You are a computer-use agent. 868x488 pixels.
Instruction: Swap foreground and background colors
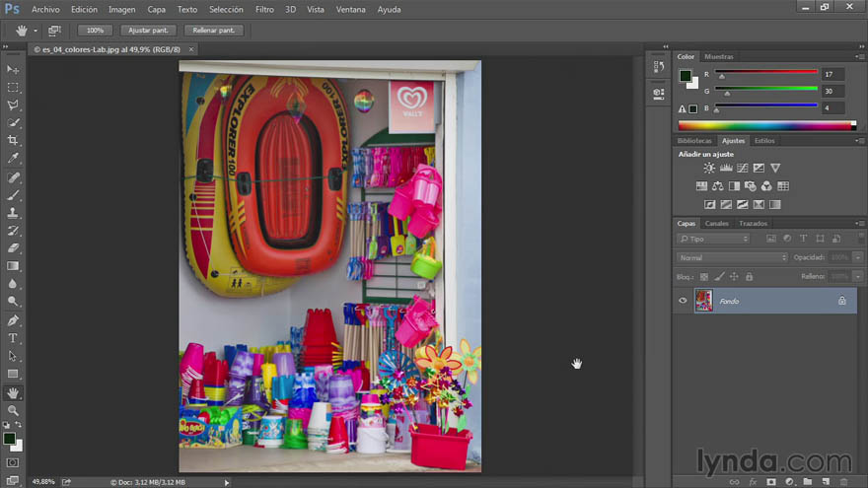pos(19,424)
